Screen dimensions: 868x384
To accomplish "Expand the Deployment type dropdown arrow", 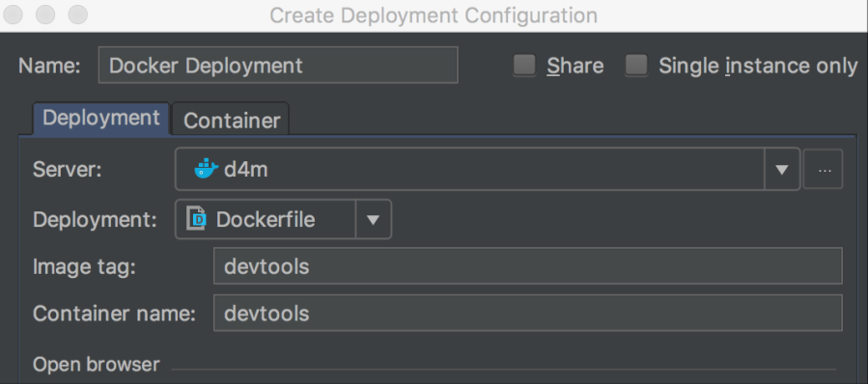I will (x=373, y=220).
